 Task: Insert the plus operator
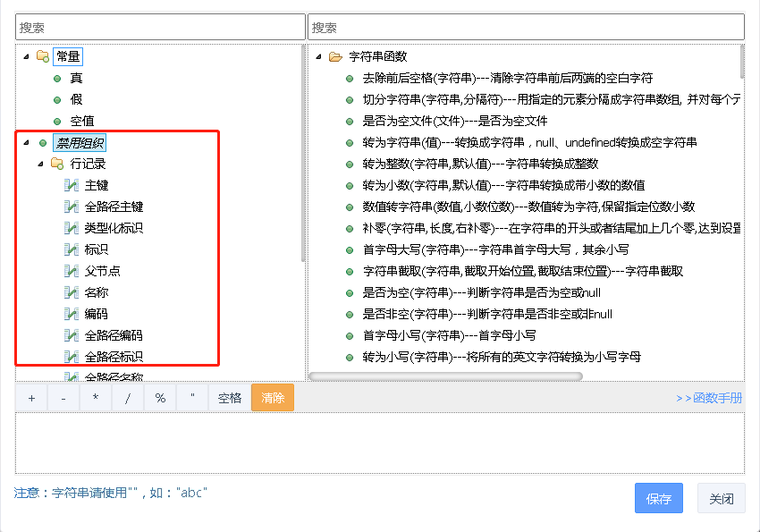[x=31, y=398]
